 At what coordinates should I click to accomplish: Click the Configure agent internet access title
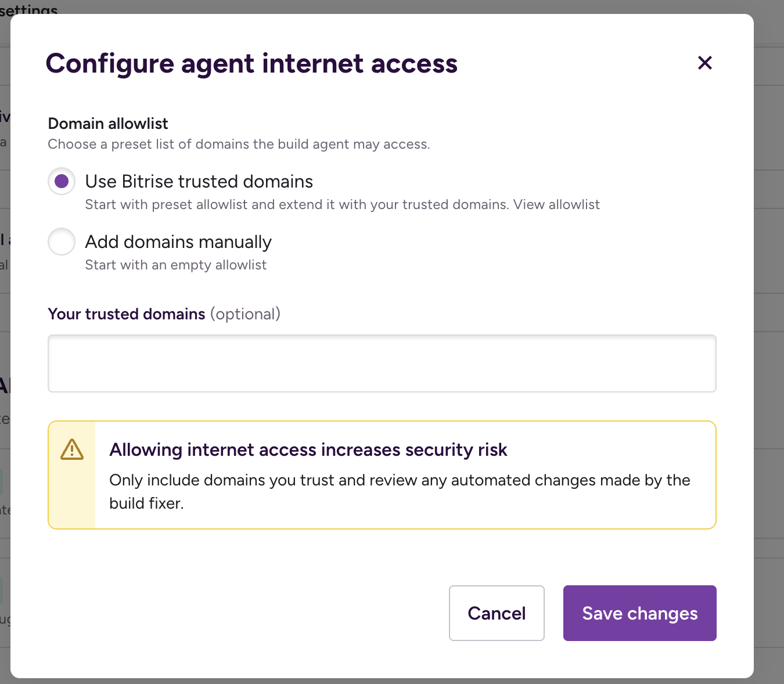pos(251,63)
